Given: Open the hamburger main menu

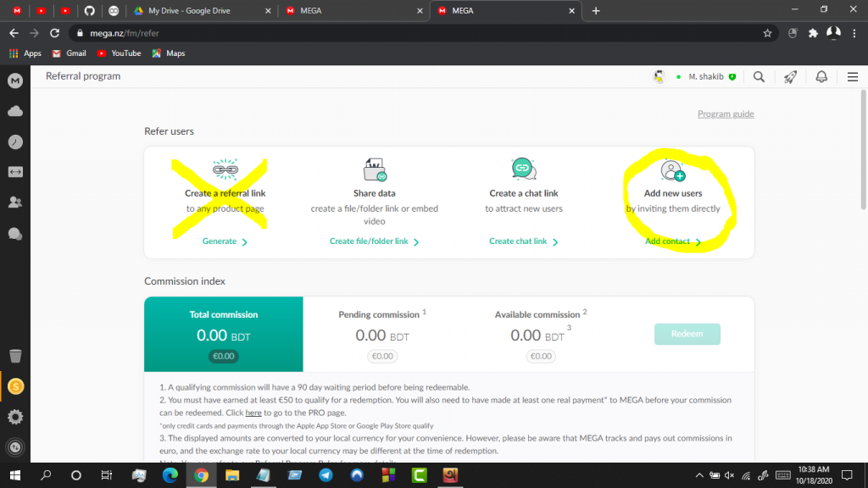Looking at the screenshot, I should click(x=853, y=77).
